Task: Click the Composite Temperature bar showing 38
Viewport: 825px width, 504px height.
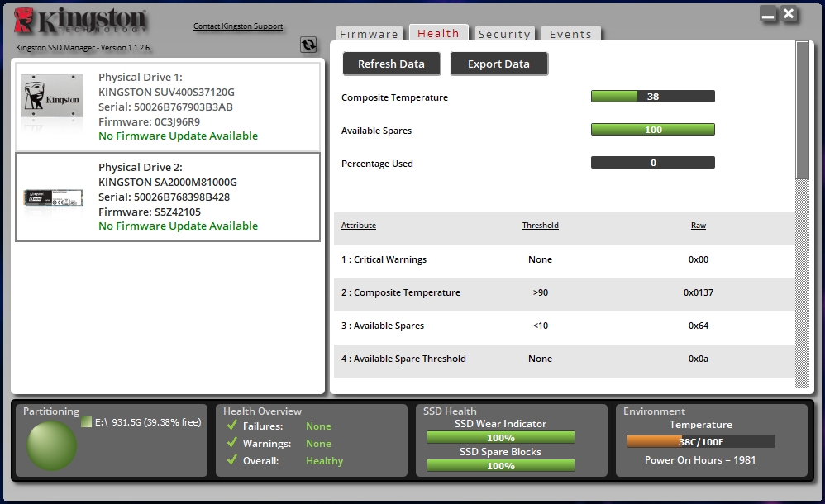Action: 652,97
